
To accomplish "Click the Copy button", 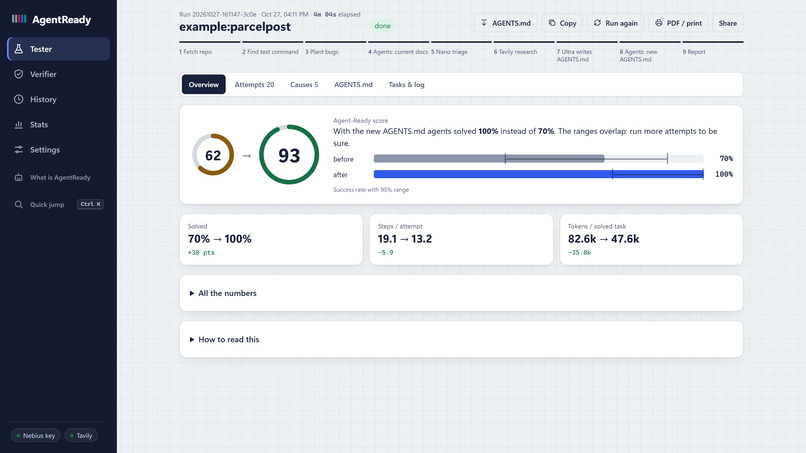I will tap(562, 23).
